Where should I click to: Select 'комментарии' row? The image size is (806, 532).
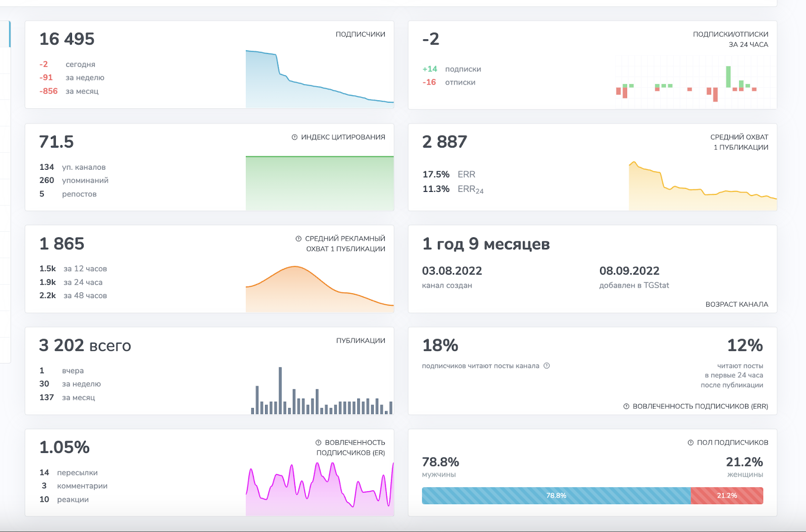(74, 486)
